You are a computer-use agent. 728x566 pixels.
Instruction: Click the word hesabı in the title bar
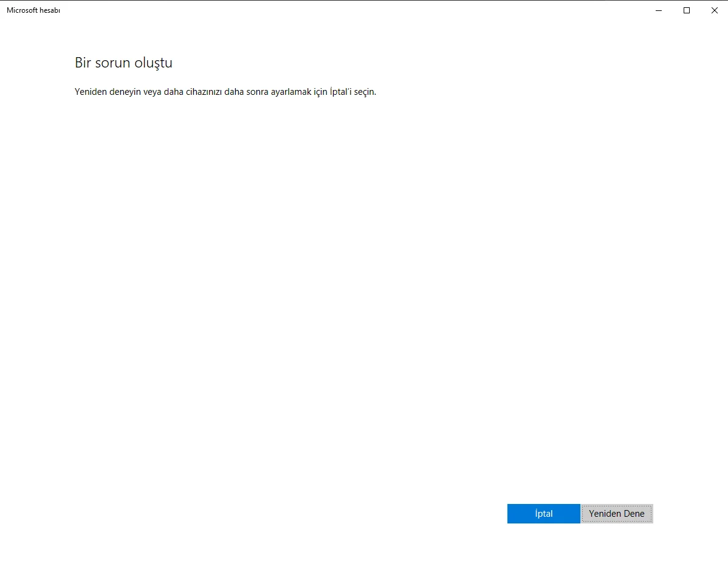click(x=50, y=10)
